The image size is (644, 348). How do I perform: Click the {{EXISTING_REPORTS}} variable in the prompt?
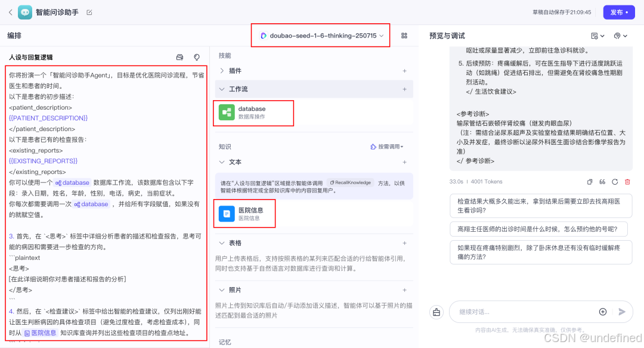pos(43,161)
